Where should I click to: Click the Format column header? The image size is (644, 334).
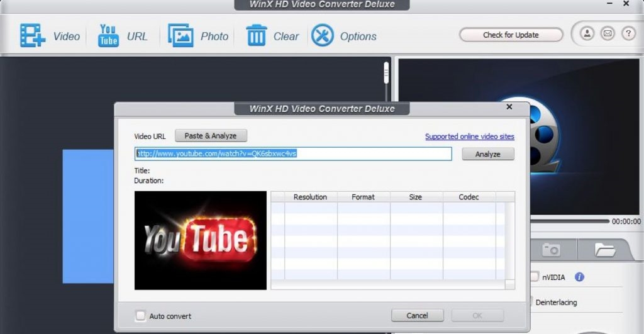point(364,198)
